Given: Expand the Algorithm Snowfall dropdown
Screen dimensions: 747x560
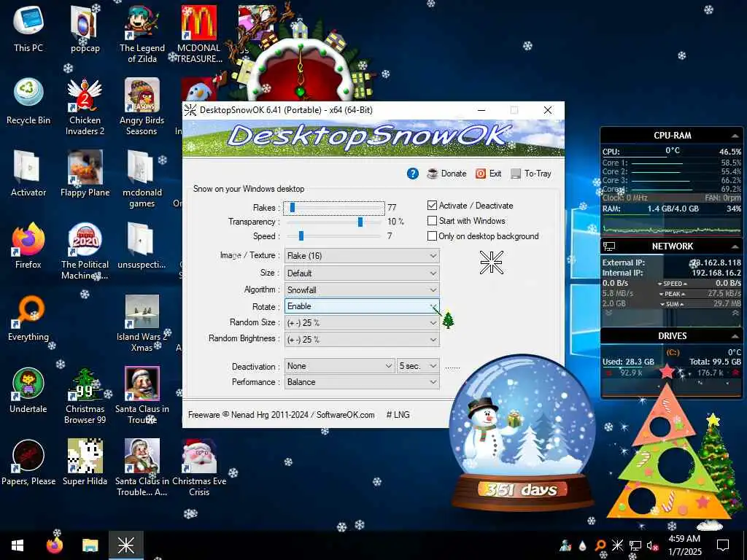Looking at the screenshot, I should pyautogui.click(x=362, y=290).
